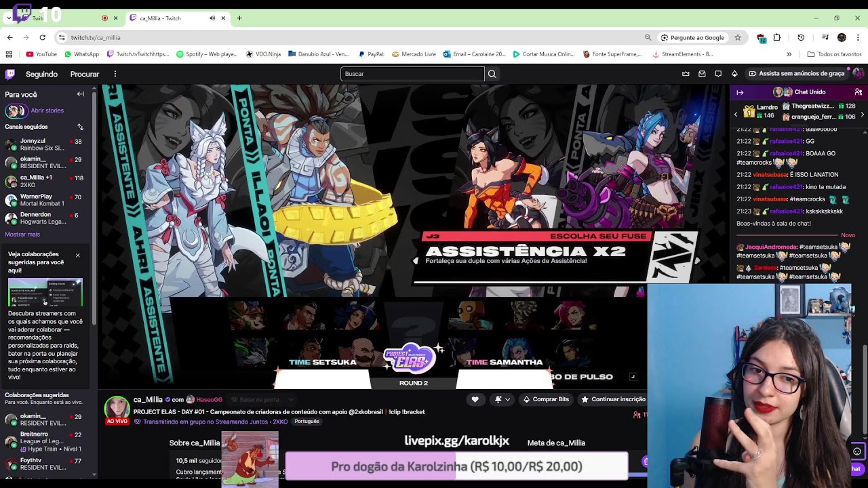
Task: Open Chrome extensions puzzle icon
Action: point(777,37)
